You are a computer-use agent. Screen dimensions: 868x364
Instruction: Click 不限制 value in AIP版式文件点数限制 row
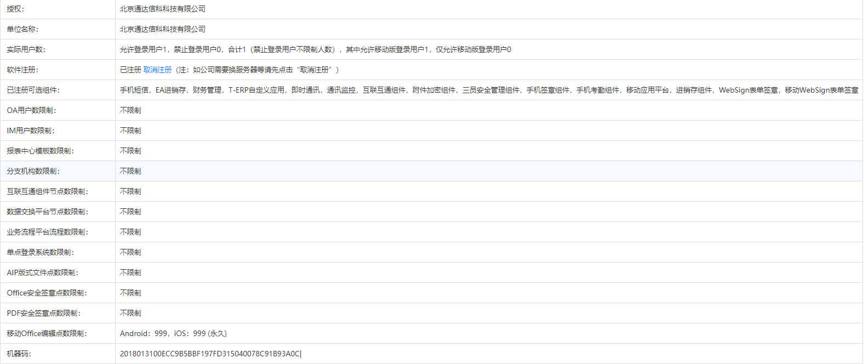click(x=130, y=272)
